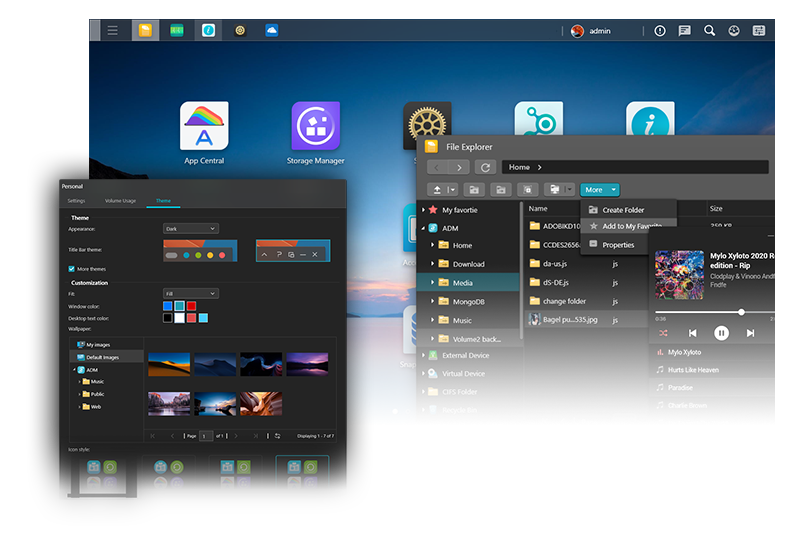Expand the External Device tree node
Image resolution: width=800 pixels, height=550 pixels.
click(423, 355)
